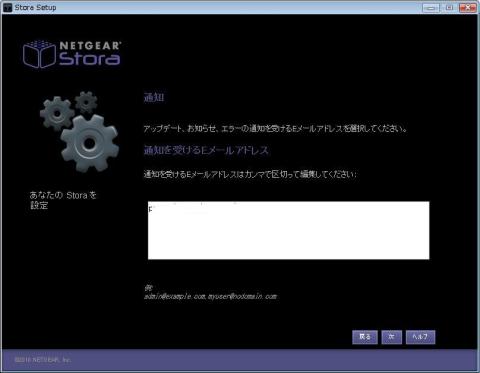Focus the email address input box
Viewport: 480px width, 373px height.
pos(289,230)
